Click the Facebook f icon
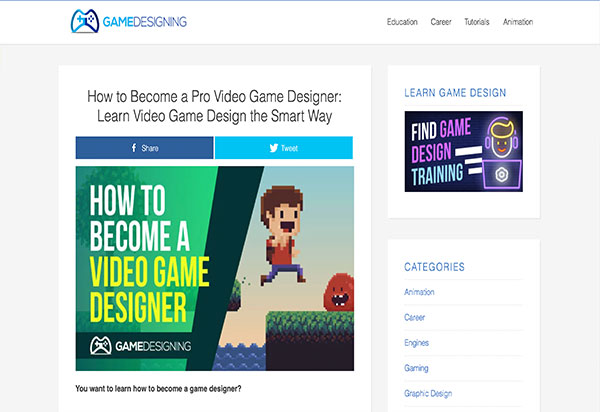Image resolution: width=600 pixels, height=412 pixels. [x=134, y=148]
